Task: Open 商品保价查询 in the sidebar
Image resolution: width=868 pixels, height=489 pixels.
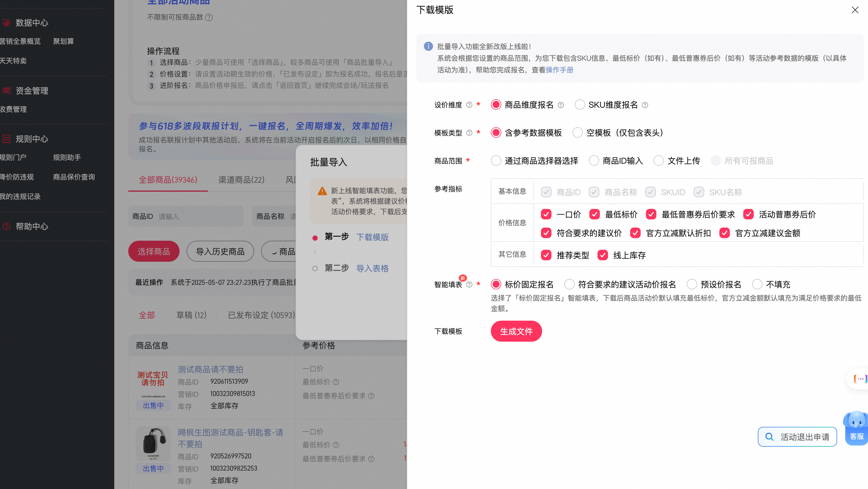Action: (74, 177)
